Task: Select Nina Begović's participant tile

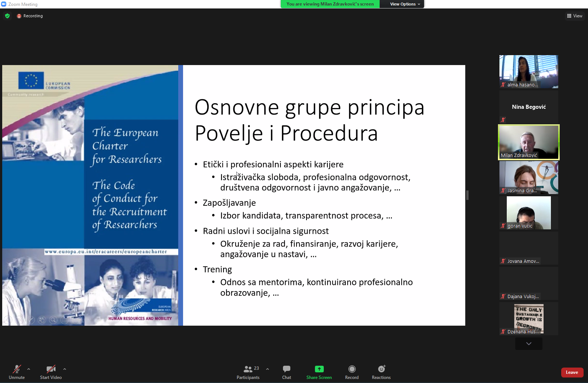Action: click(528, 107)
